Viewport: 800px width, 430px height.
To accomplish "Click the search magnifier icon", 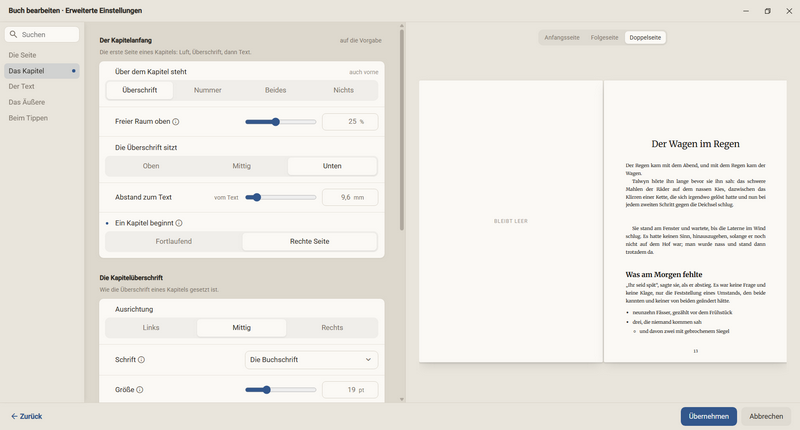I will [x=13, y=34].
